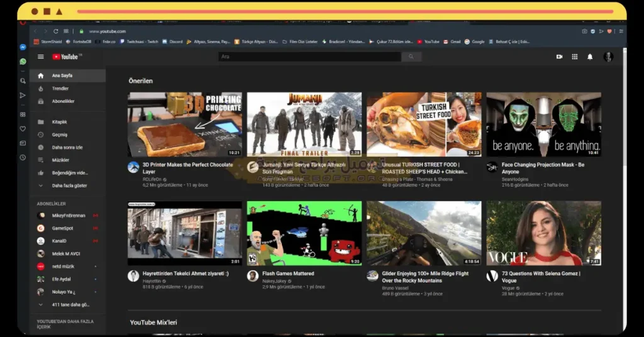Screen dimensions: 644x337
Task: Open Geçmiş from the sidebar
Action: click(x=60, y=135)
